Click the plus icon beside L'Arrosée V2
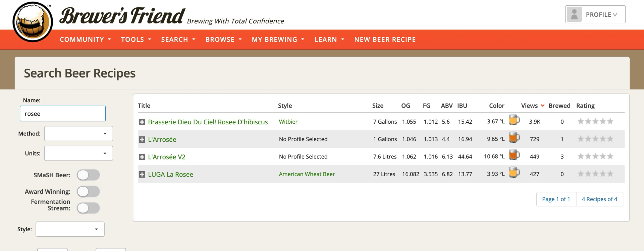644x251 pixels. [x=142, y=157]
